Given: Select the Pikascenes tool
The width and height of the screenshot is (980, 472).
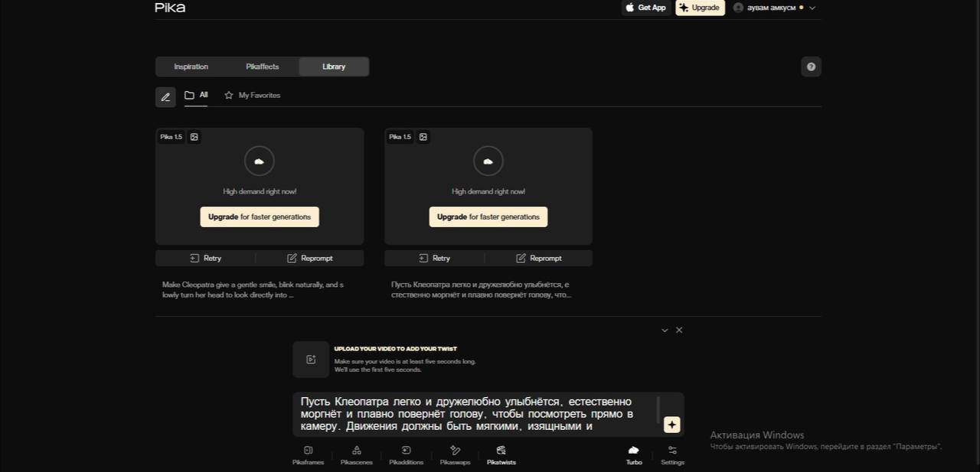Looking at the screenshot, I should 356,455.
